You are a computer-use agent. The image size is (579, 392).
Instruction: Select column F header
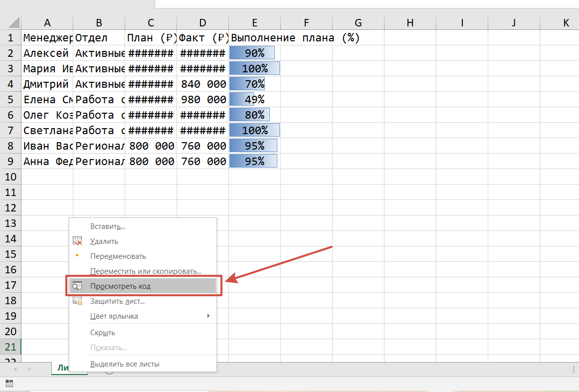(307, 23)
